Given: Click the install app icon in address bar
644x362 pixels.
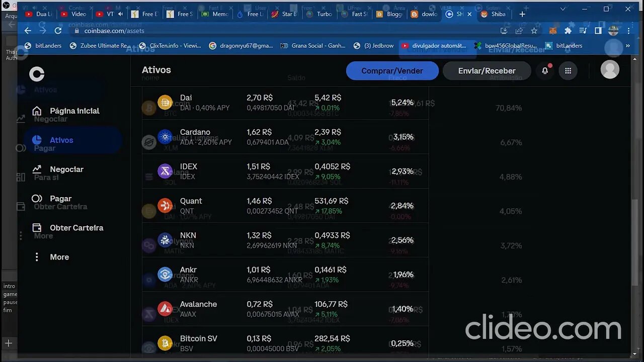Looking at the screenshot, I should pyautogui.click(x=504, y=31).
